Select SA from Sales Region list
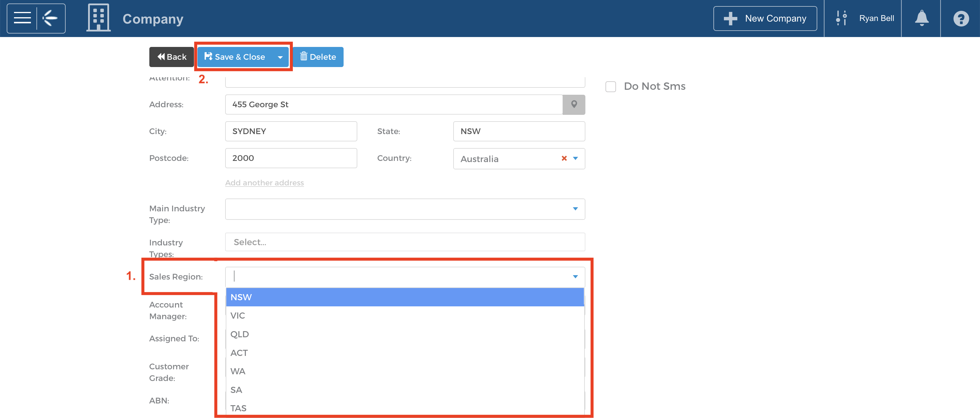This screenshot has height=418, width=980. pyautogui.click(x=405, y=390)
